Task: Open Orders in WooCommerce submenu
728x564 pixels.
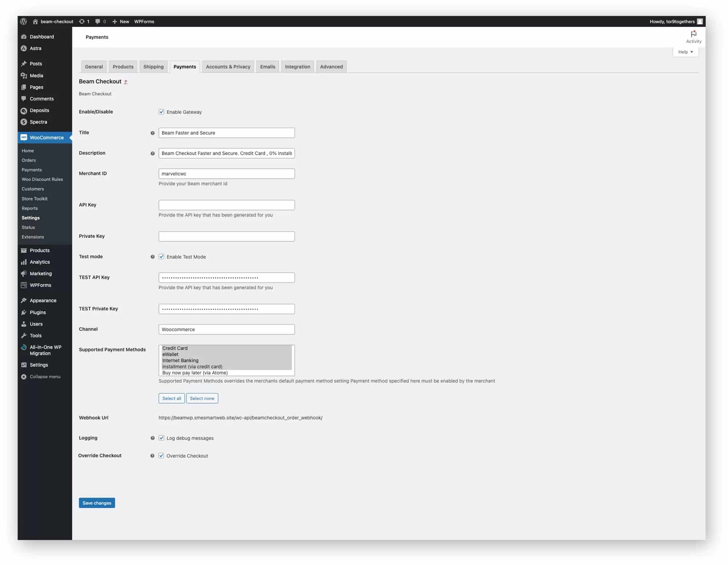Action: coord(29,160)
